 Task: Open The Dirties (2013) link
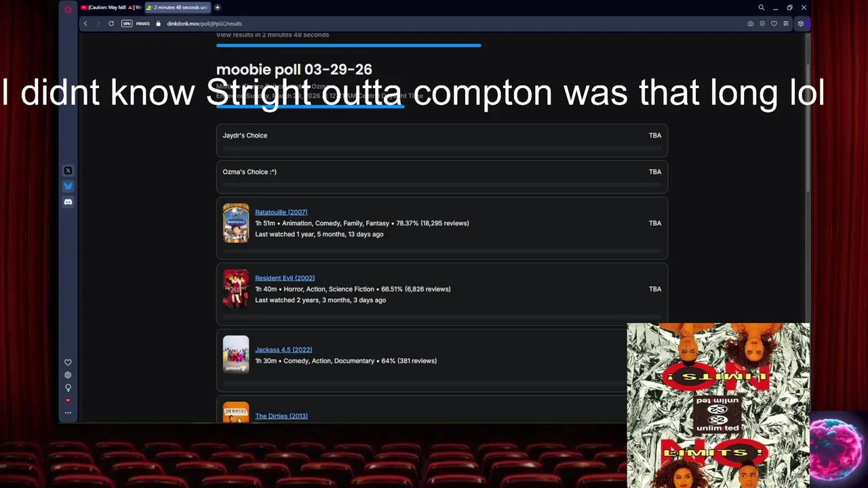click(x=281, y=416)
